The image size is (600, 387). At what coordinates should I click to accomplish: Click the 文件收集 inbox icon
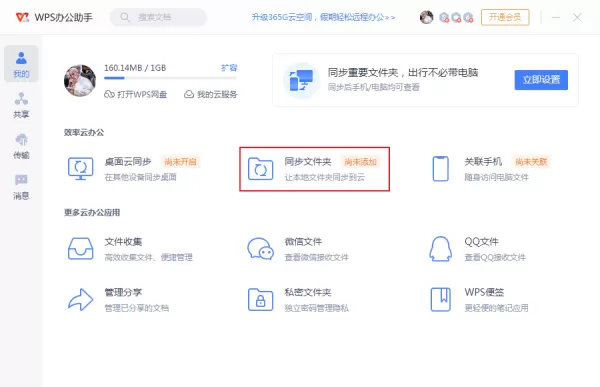(80, 249)
